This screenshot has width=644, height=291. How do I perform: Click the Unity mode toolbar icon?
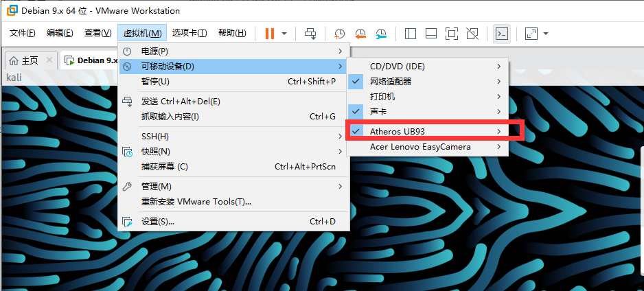click(x=473, y=34)
